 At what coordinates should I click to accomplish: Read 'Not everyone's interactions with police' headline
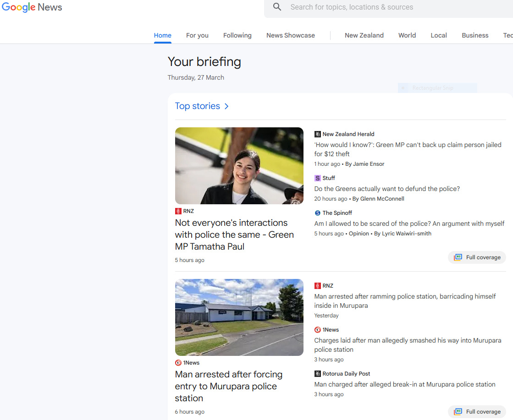tap(234, 235)
